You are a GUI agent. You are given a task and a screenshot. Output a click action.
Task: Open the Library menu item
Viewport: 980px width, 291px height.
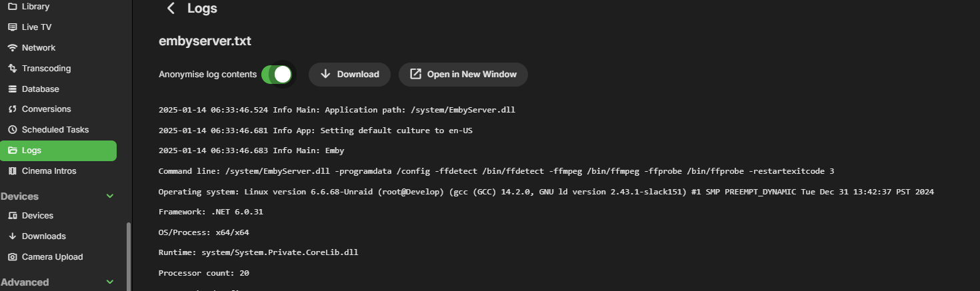point(36,7)
